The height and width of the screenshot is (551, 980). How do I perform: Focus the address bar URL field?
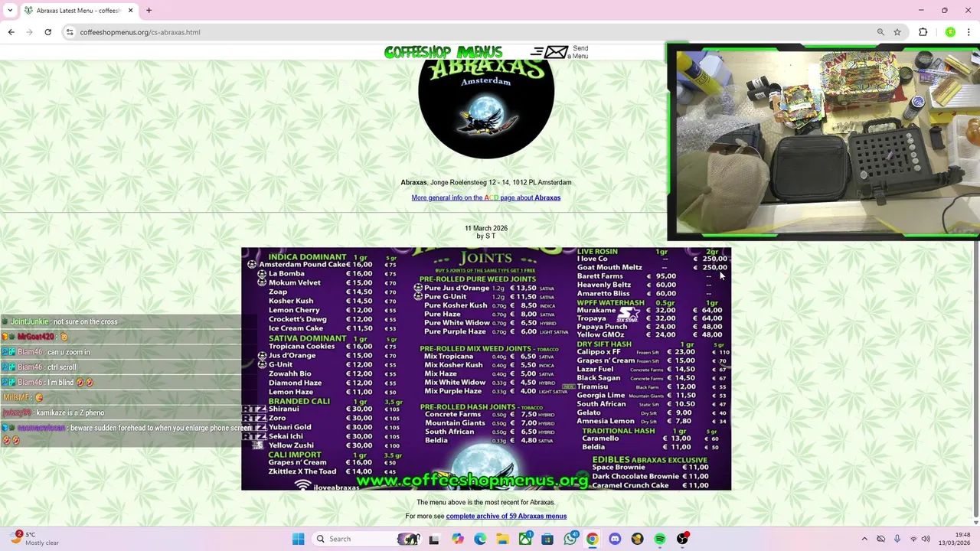pyautogui.click(x=475, y=32)
